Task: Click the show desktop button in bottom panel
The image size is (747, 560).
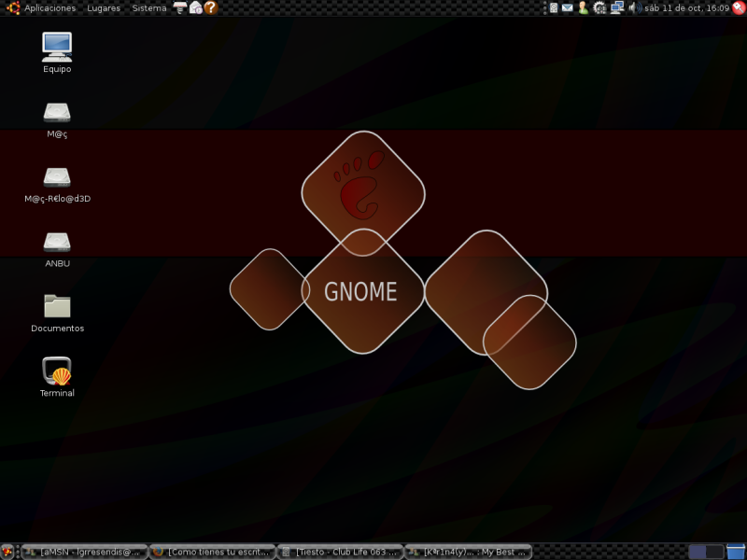Action: 7,552
